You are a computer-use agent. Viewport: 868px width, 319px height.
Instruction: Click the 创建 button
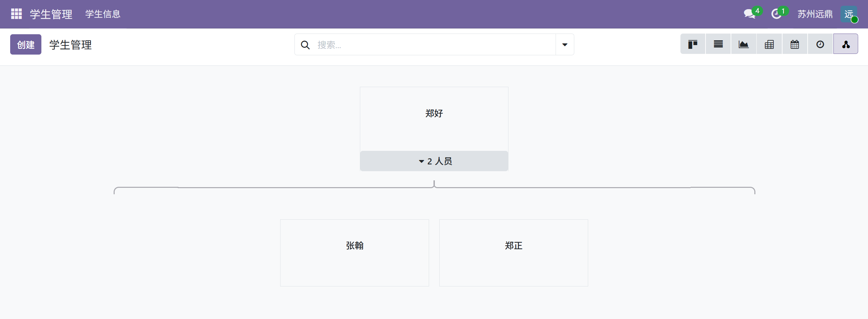26,44
